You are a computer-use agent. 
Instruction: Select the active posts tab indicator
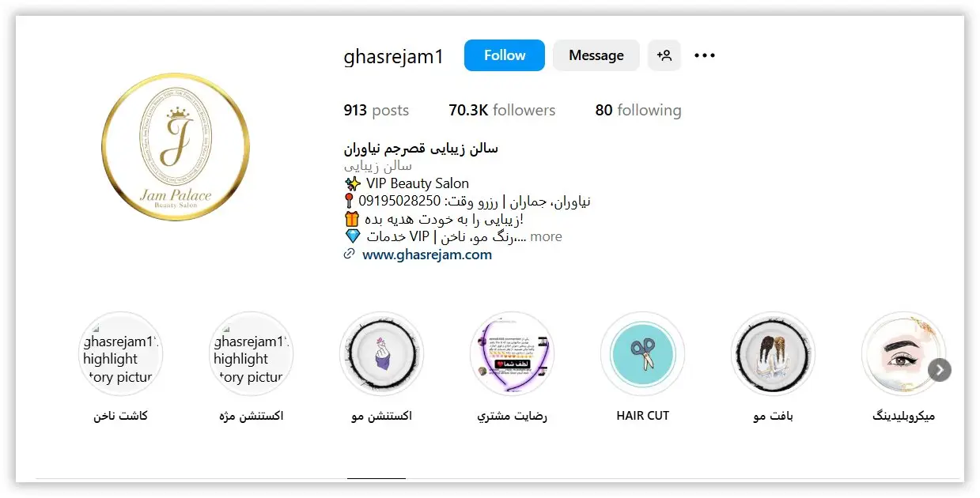[x=376, y=478]
